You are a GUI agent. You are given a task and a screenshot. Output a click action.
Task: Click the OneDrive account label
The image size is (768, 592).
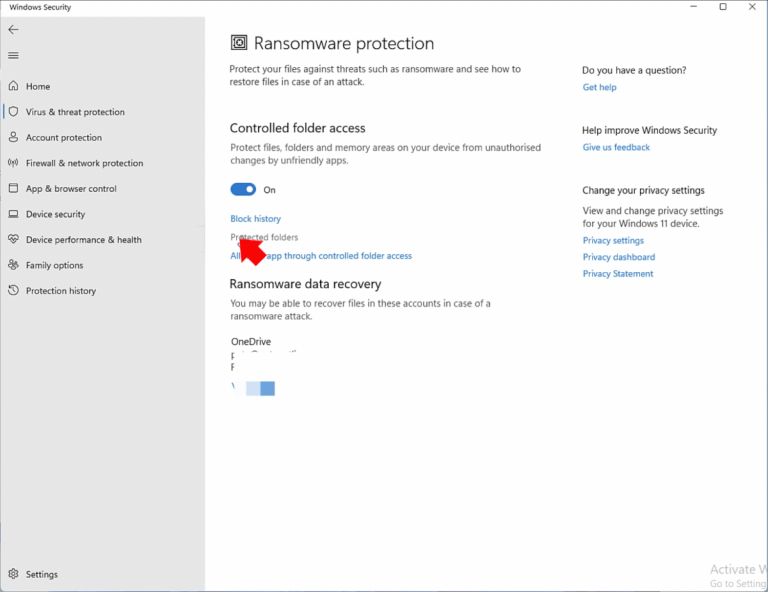click(251, 341)
